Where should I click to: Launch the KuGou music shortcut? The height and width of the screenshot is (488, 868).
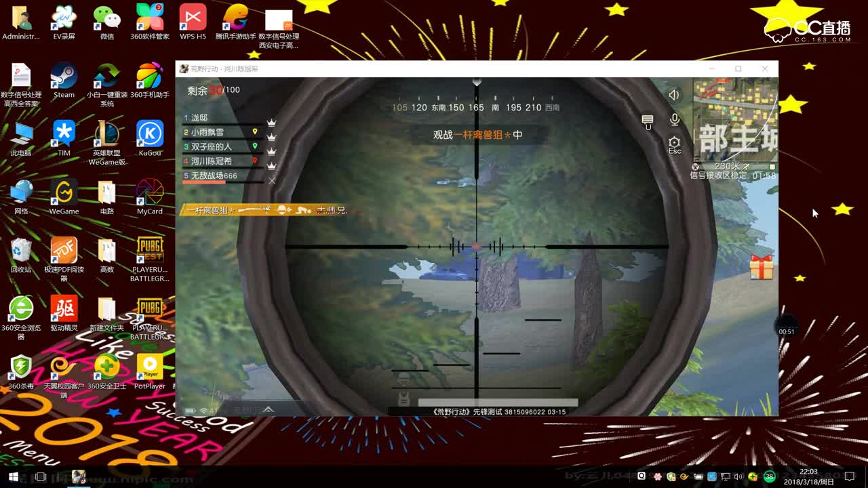click(150, 140)
